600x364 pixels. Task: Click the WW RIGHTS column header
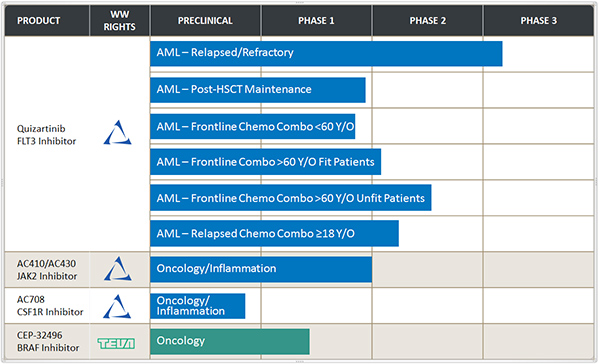point(120,21)
